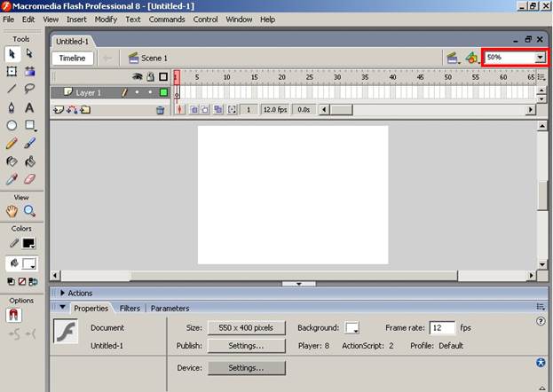
Task: Select the Subselection tool
Action: (x=29, y=53)
